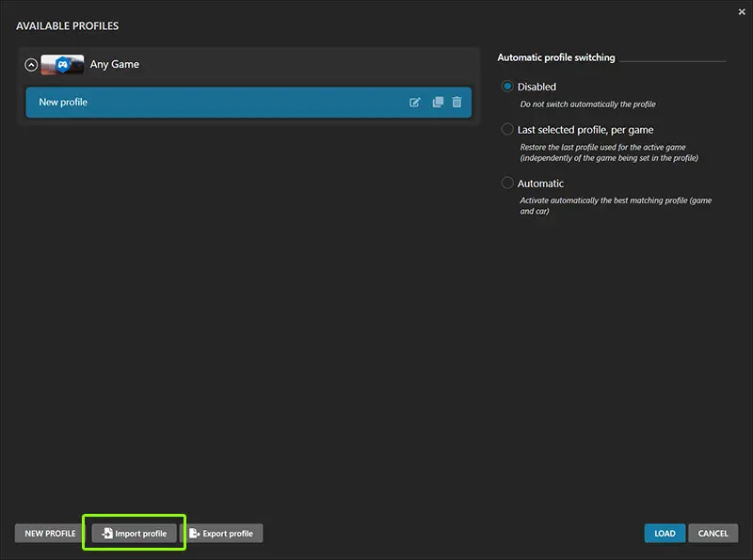Delete New profile via the trash icon

457,103
